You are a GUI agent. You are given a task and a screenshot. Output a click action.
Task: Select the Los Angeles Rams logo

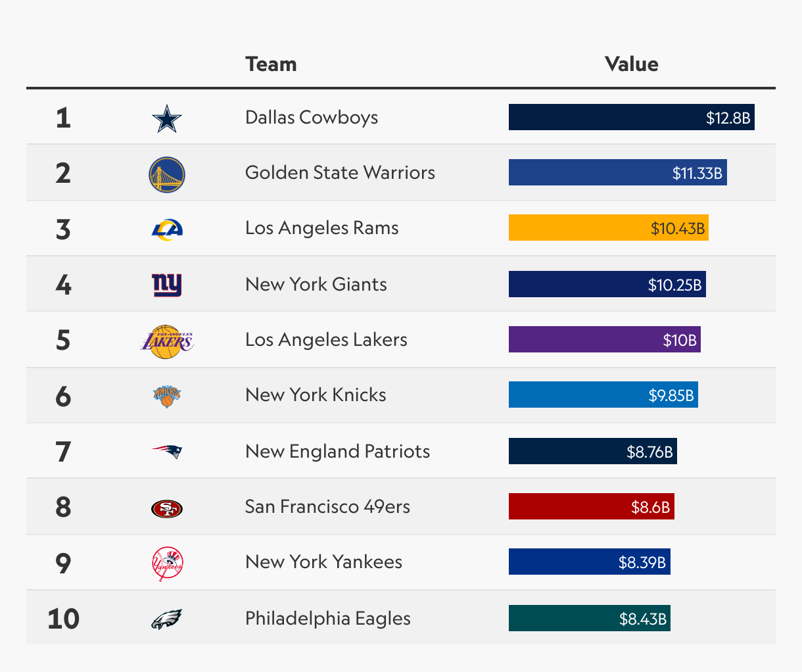[x=167, y=229]
